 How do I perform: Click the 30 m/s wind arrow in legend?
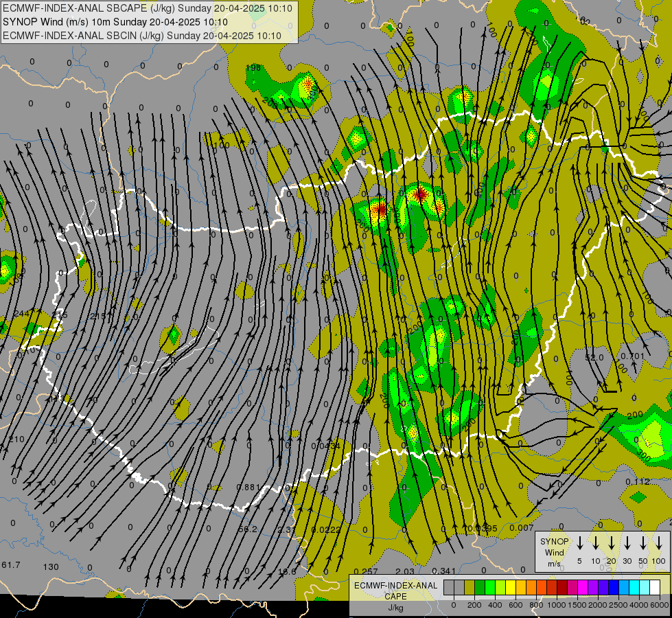coord(627,542)
